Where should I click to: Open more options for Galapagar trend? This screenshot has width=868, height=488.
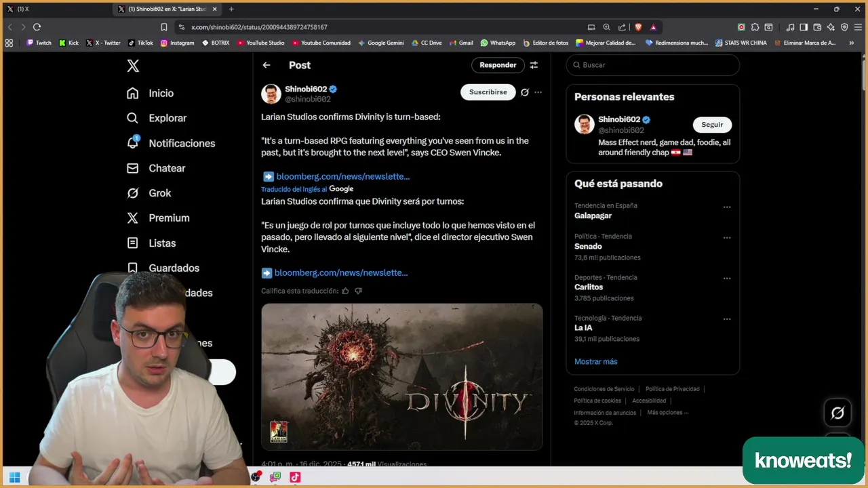727,207
